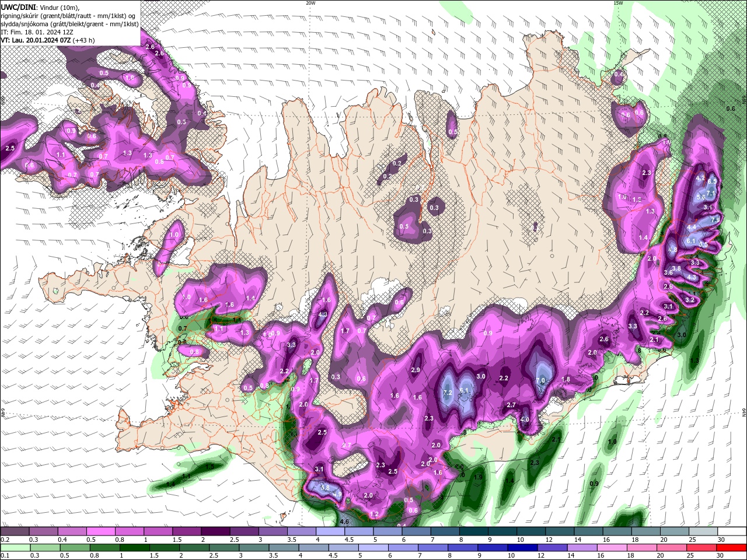Image resolution: width=747 pixels, height=560 pixels.
Task: Click the 64N latitude label on the right edge
Action: coord(744,412)
